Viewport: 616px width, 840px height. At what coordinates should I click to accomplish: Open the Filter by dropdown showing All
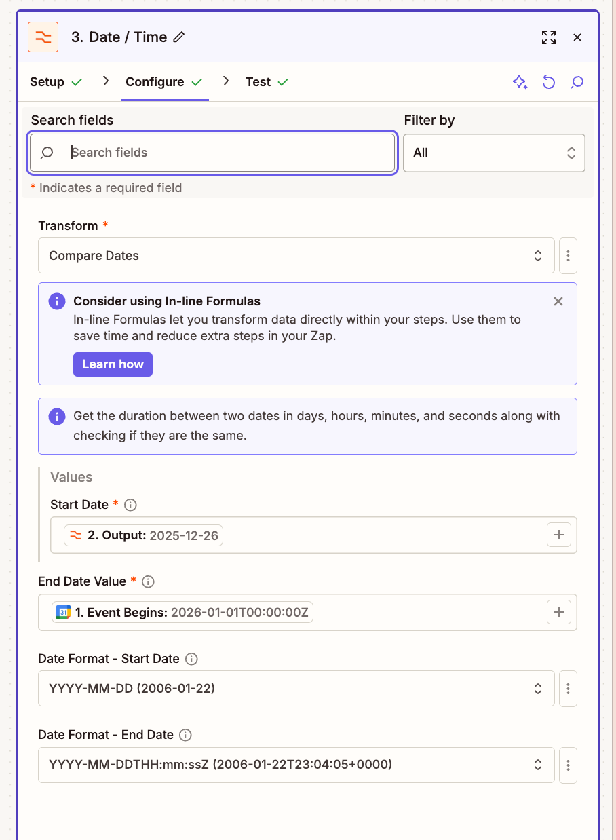click(494, 153)
